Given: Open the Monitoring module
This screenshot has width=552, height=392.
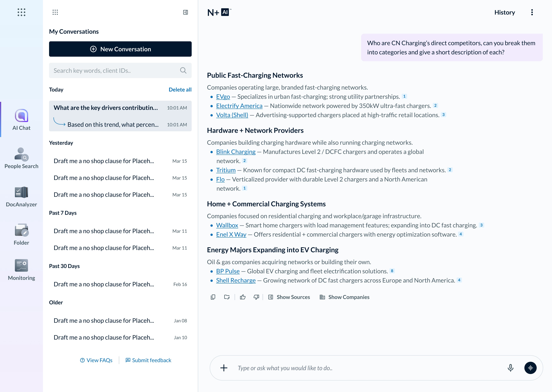Looking at the screenshot, I should (x=21, y=270).
